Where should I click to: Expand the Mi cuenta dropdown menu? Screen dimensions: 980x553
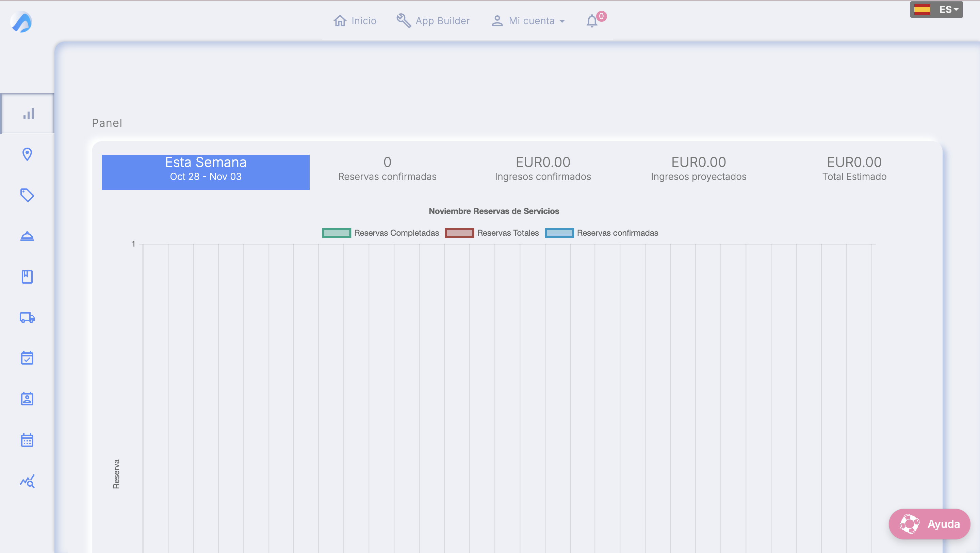[528, 20]
